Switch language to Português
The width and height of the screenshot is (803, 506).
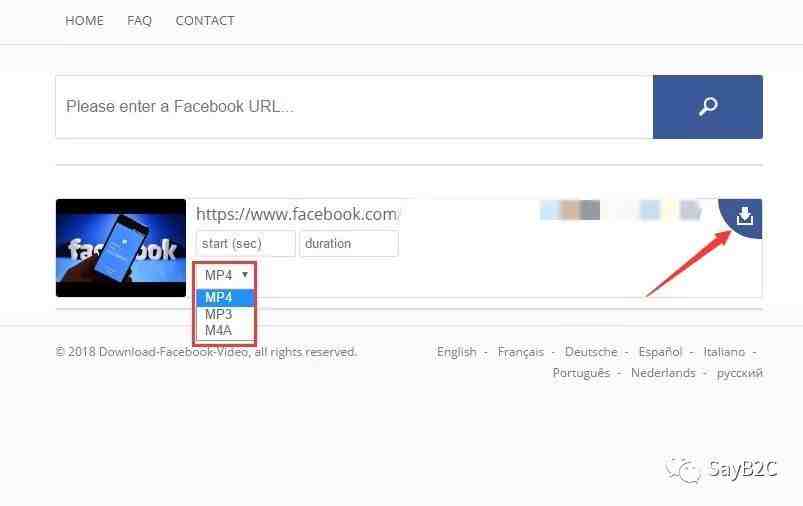pos(581,373)
